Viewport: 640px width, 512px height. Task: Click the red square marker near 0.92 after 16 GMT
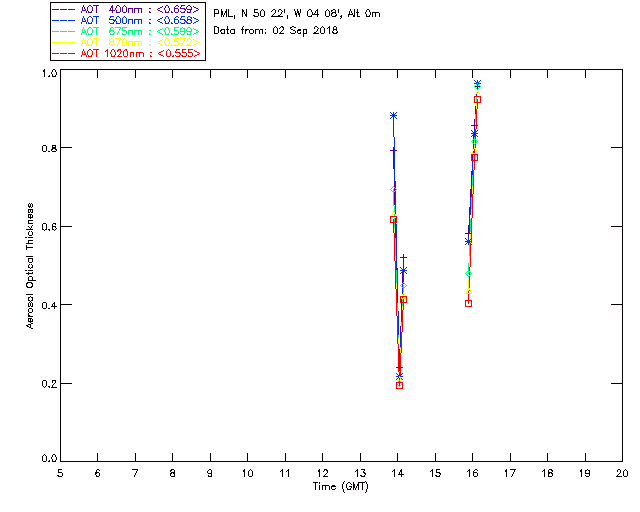click(x=478, y=100)
